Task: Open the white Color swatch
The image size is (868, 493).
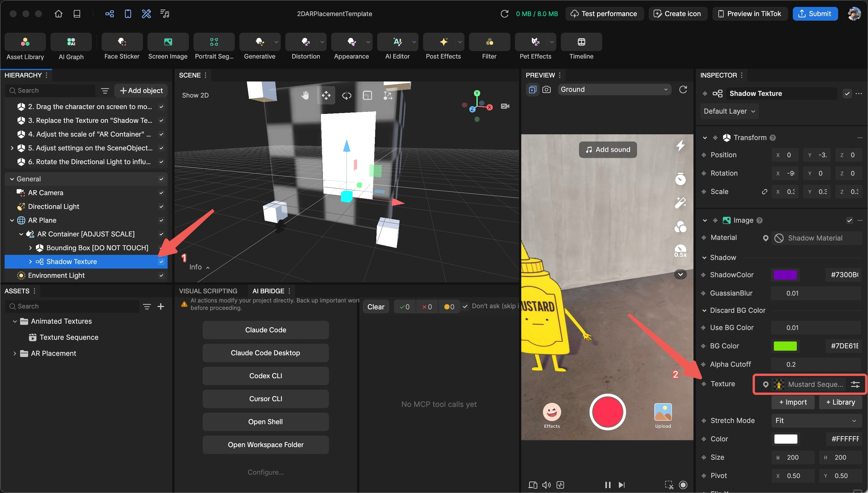Action: point(786,439)
